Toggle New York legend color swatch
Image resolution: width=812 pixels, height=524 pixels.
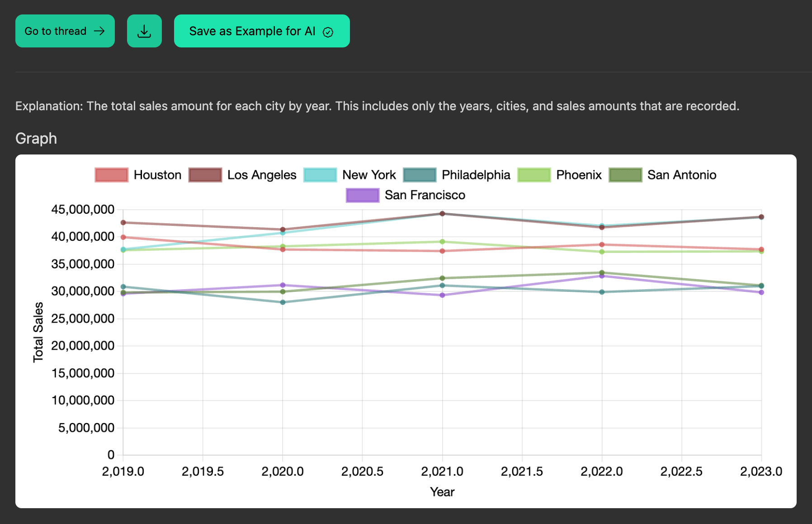click(320, 175)
